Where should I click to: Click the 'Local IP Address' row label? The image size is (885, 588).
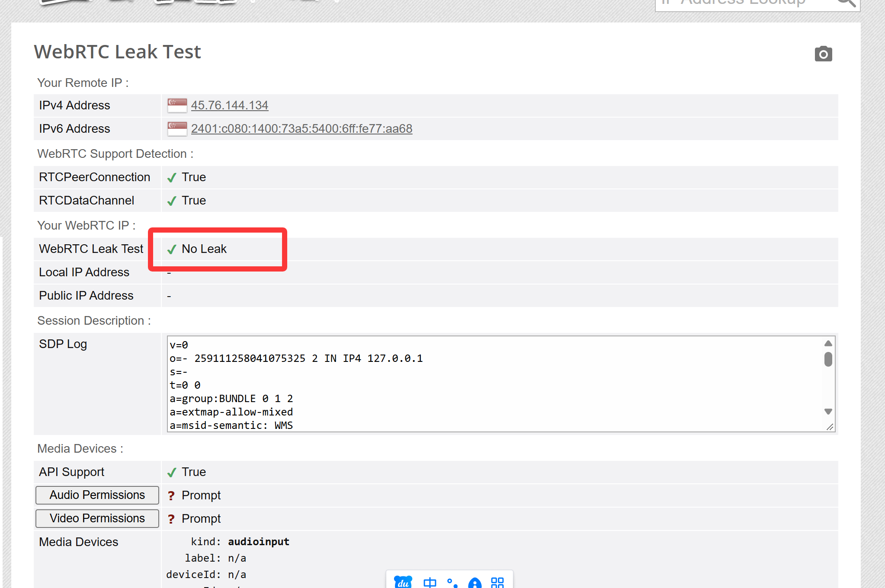click(84, 272)
